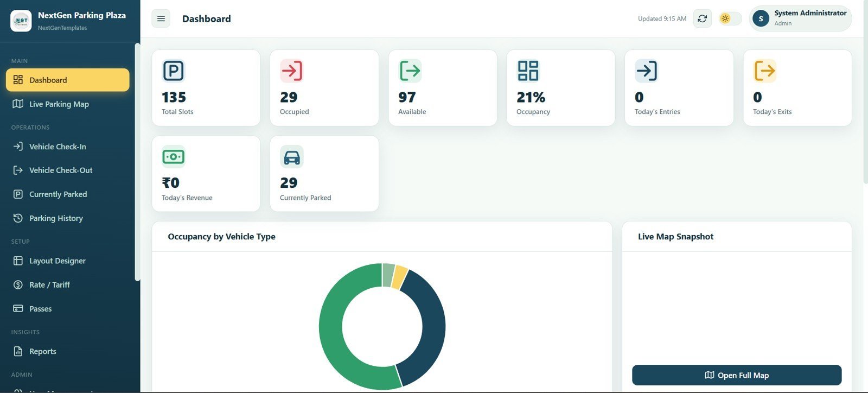The image size is (868, 393).
Task: Click the parking P icon on Total Slots card
Action: 173,71
